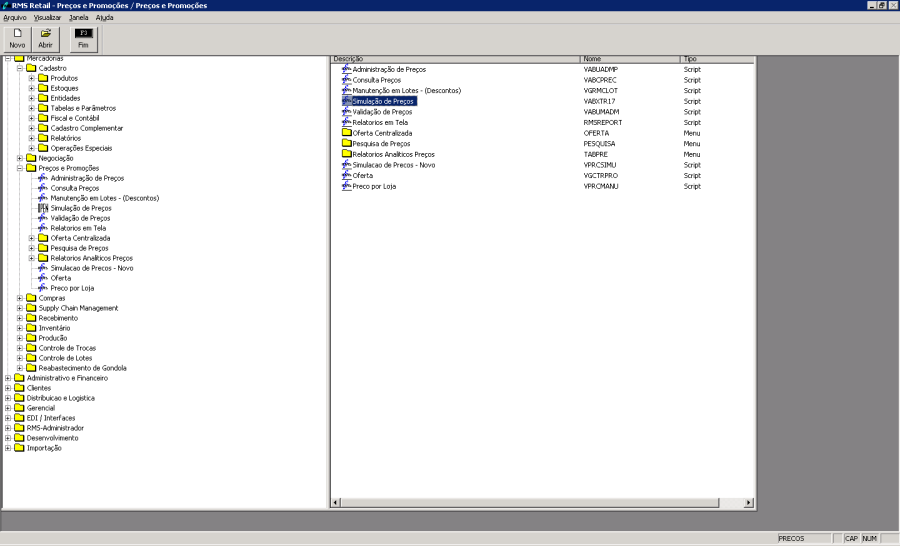Viewport: 900px width, 546px height.
Task: Open the Ajuda menu
Action: point(104,18)
